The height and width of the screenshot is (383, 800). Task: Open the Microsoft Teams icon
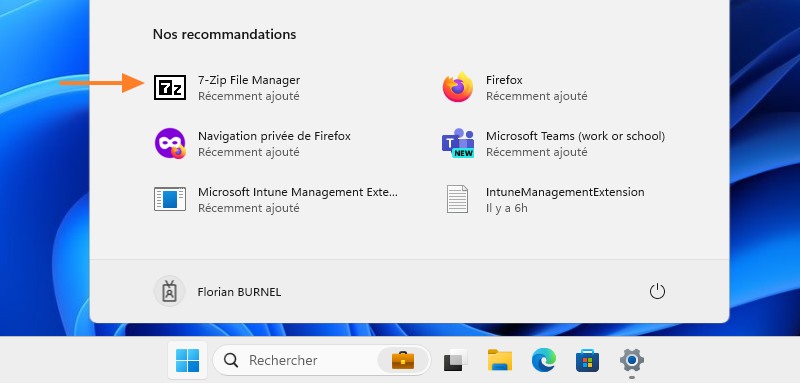[x=458, y=143]
